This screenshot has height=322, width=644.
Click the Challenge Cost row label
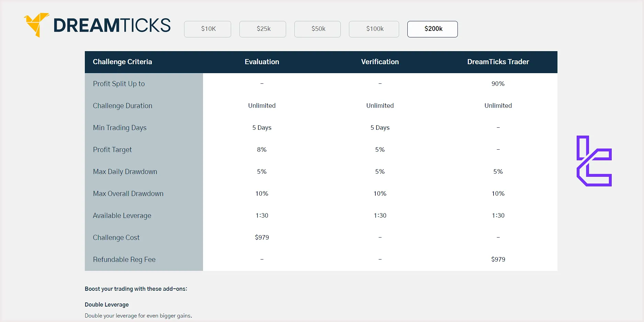tap(116, 238)
